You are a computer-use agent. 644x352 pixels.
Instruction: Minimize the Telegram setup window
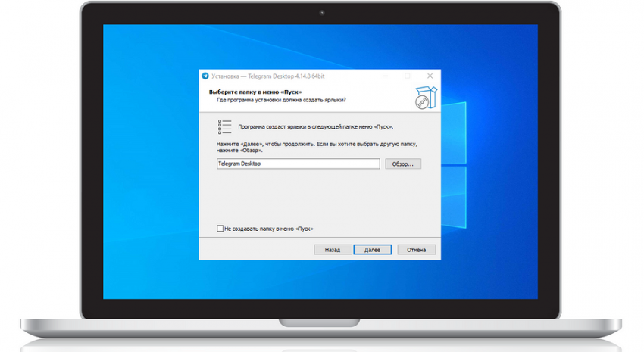pos(385,76)
